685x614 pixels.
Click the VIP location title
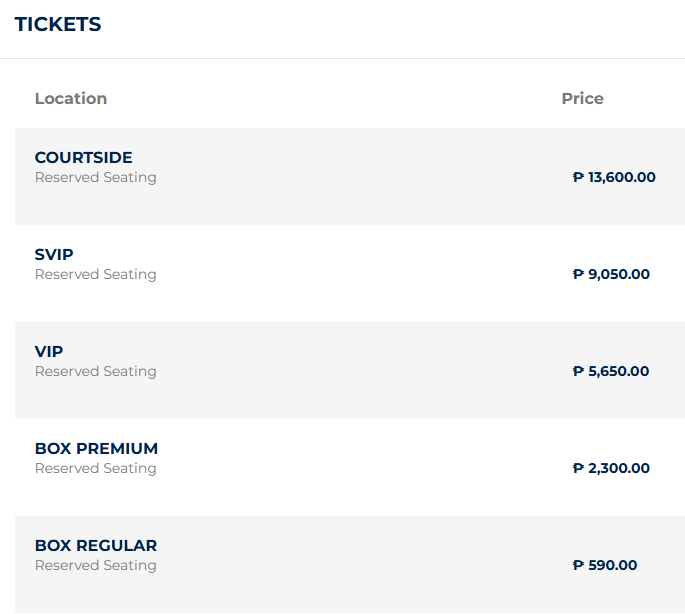tap(49, 351)
